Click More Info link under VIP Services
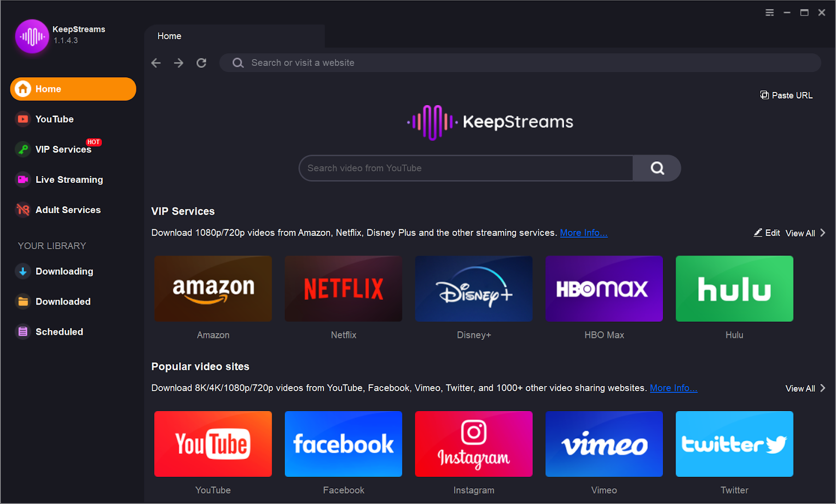Image resolution: width=836 pixels, height=504 pixels. 584,233
